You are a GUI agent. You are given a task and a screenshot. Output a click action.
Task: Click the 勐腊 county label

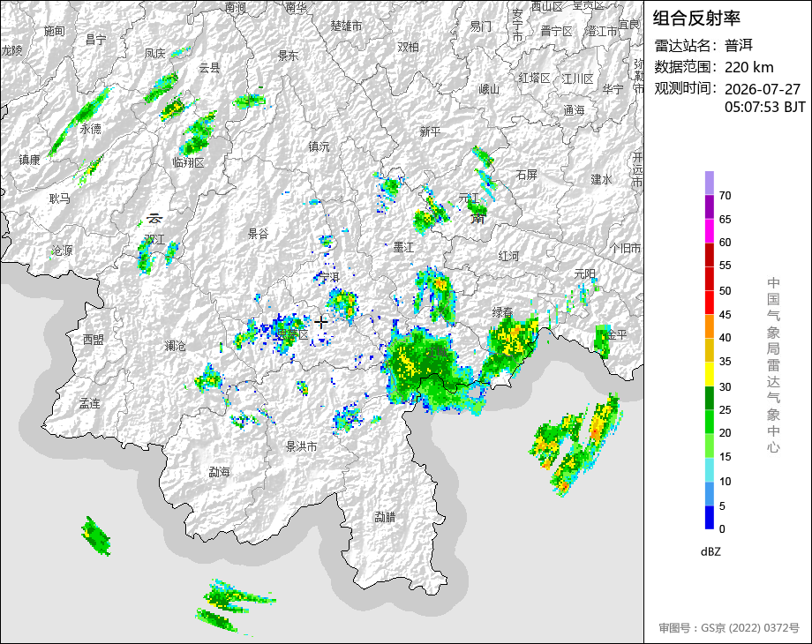385,517
